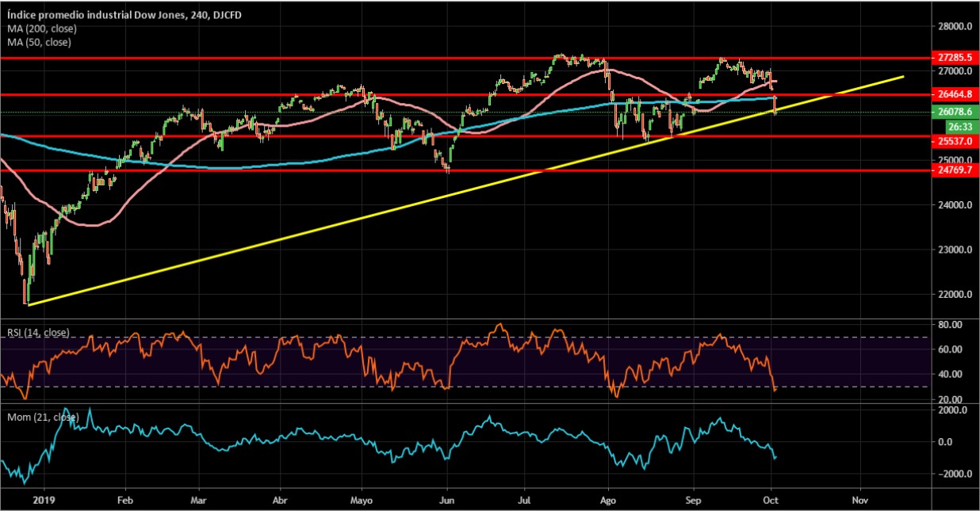This screenshot has width=980, height=511.
Task: Select the 26078.6 current price label
Action: tap(955, 112)
